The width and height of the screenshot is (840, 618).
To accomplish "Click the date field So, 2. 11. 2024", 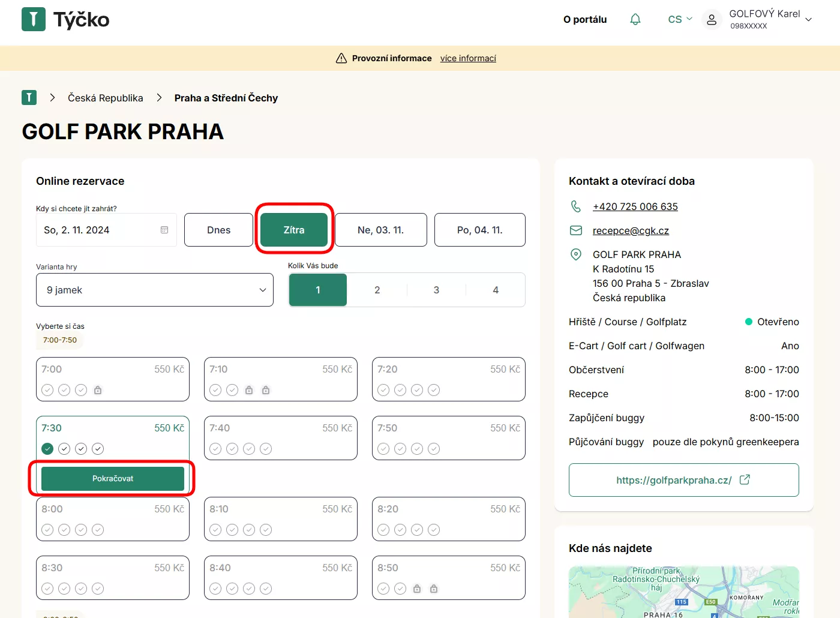I will 106,230.
